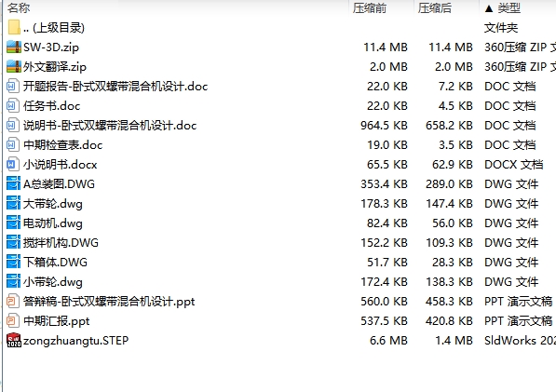Sort by the 压缩前 size column
Image resolution: width=556 pixels, height=392 pixels.
point(370,7)
